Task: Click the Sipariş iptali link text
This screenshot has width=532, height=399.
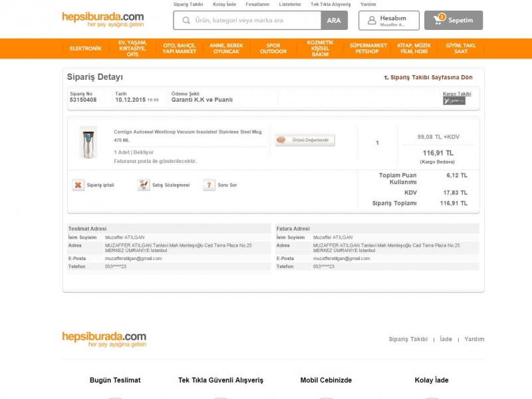Action: (x=100, y=185)
